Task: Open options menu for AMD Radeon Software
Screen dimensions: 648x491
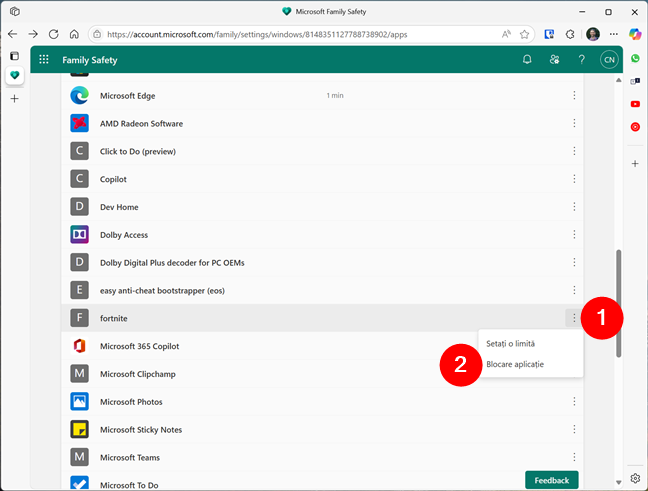Action: [x=574, y=123]
